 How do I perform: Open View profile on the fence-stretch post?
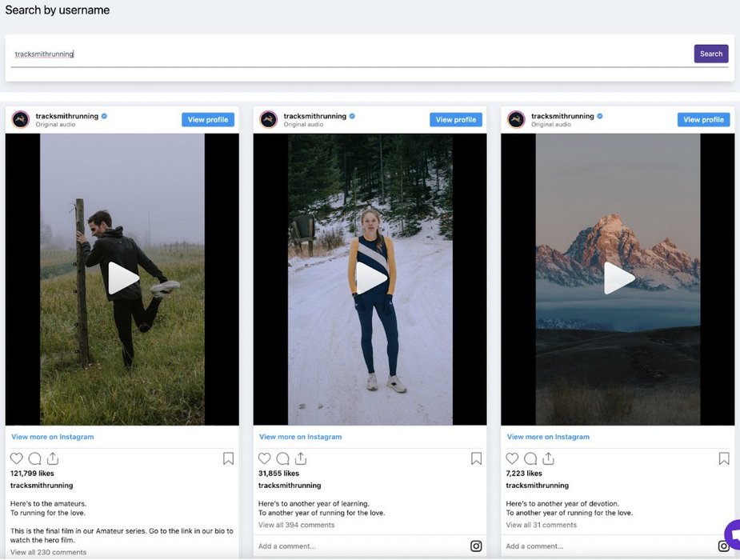208,120
